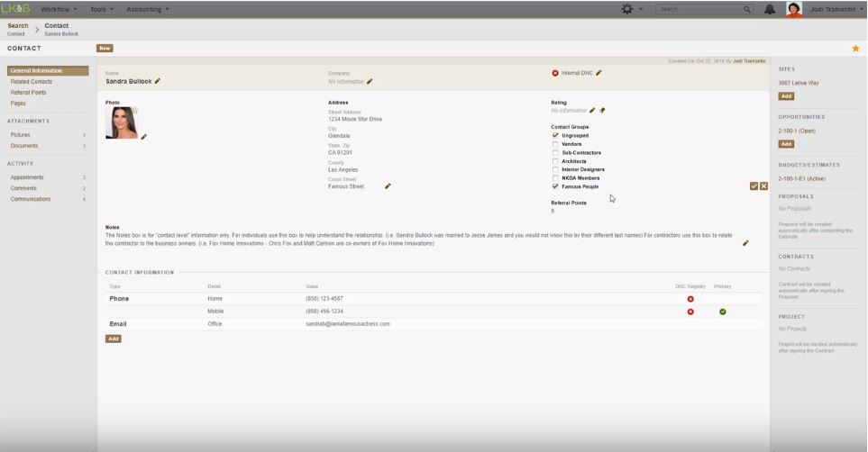Open Referral Points in the sidebar
868x452 pixels.
point(29,93)
